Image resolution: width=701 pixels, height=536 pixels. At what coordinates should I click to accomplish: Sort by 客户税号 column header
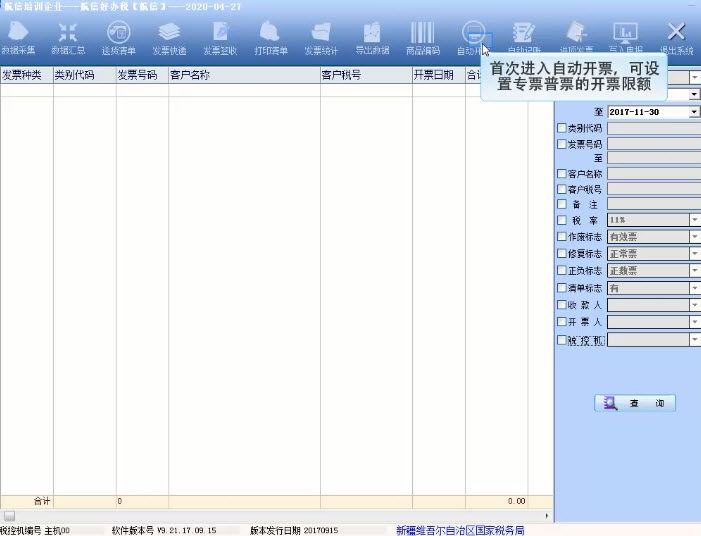(367, 75)
